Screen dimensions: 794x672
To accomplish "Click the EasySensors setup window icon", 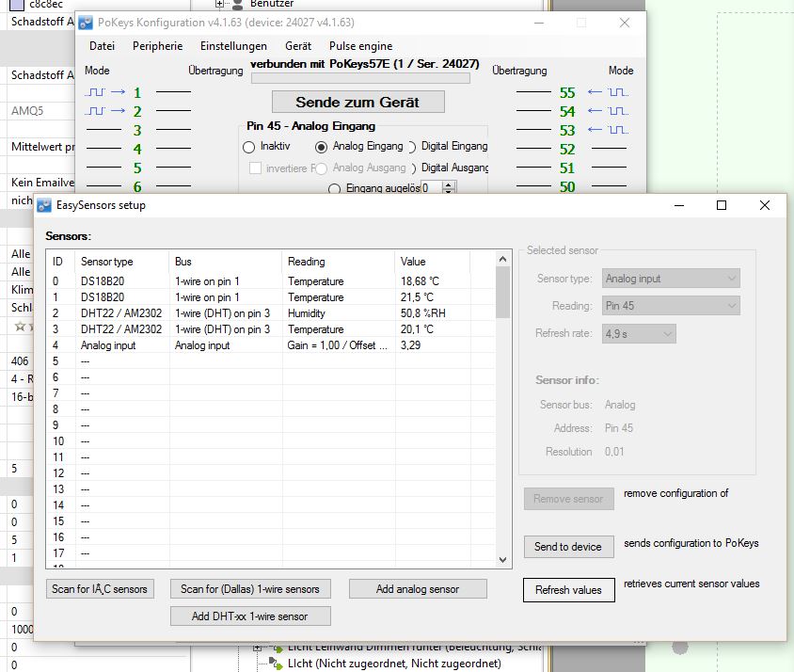I will tap(46, 205).
